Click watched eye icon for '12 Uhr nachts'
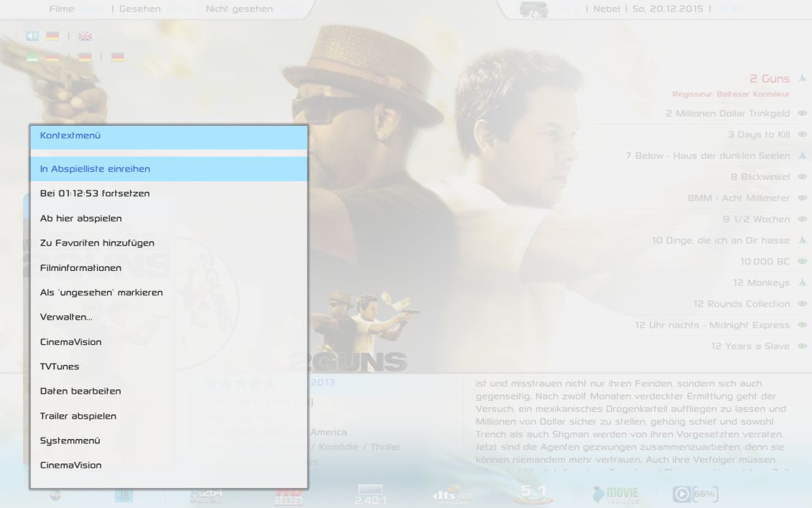 [802, 325]
